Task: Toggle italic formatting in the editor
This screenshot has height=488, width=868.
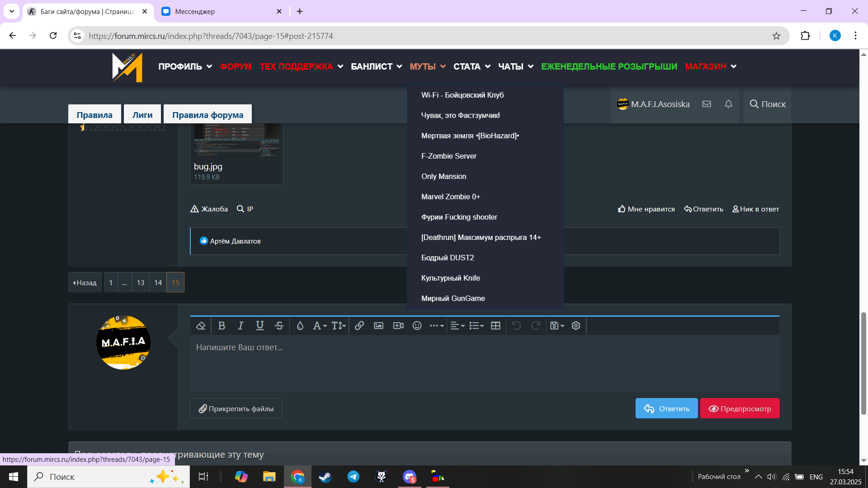Action: coord(241,326)
